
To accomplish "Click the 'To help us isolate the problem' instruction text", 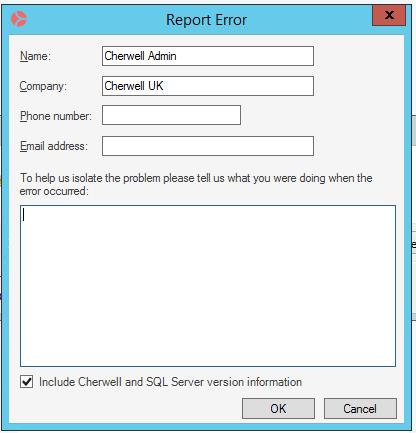I will tap(196, 184).
